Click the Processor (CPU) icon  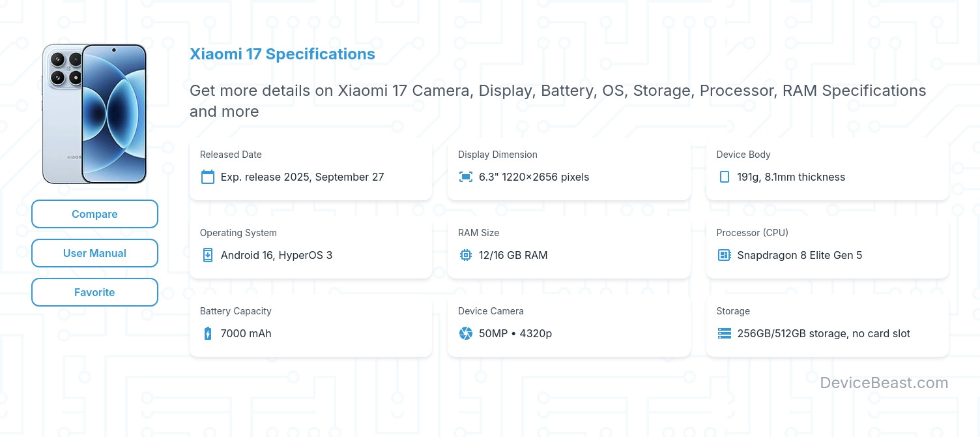724,255
